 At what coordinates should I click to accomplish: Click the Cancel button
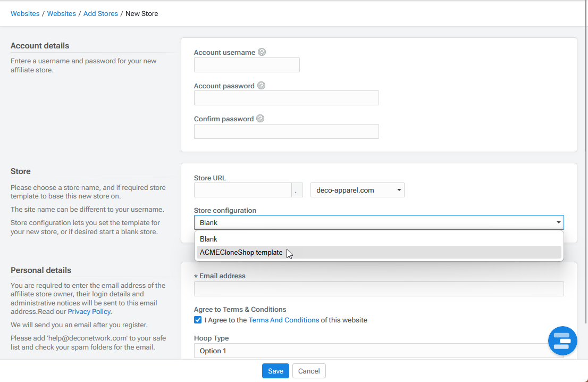click(309, 371)
